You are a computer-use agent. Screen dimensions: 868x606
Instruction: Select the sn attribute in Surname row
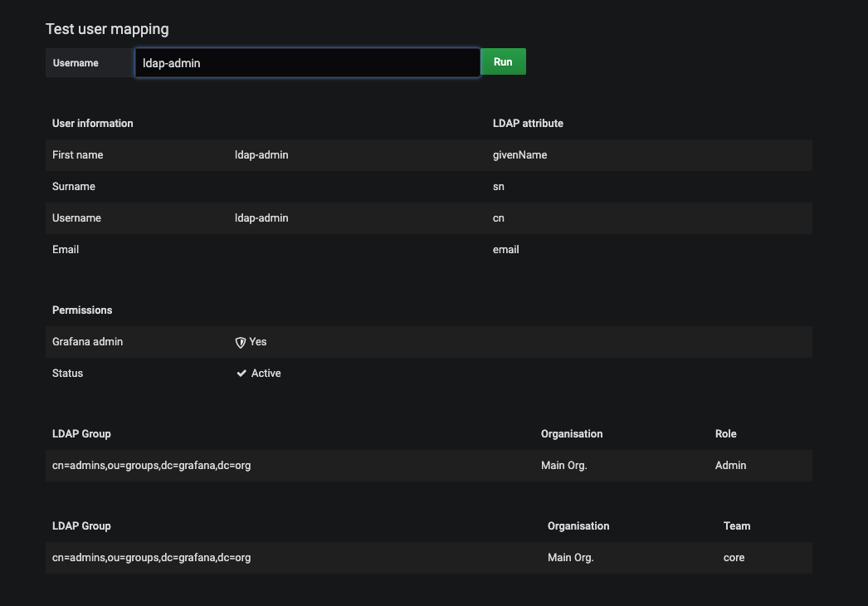tap(499, 187)
